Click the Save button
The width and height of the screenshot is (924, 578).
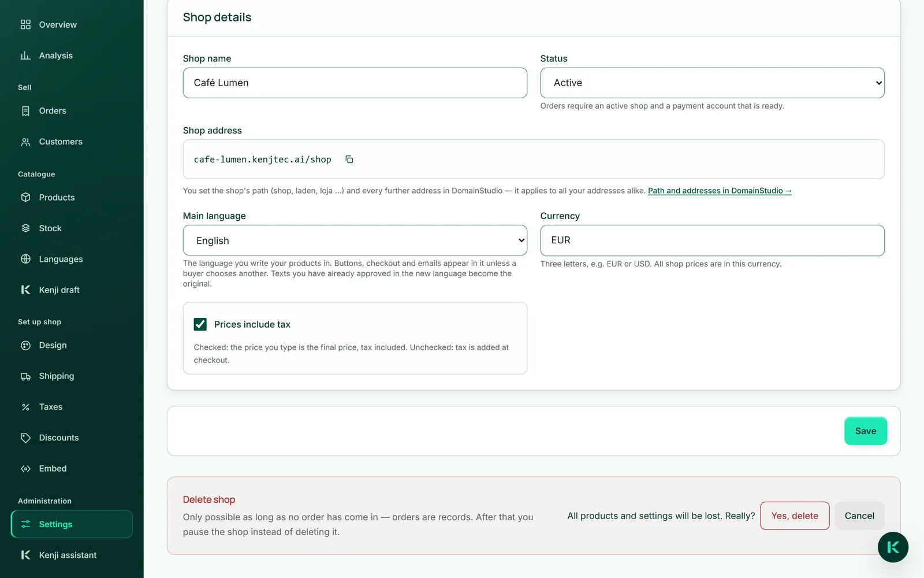click(866, 431)
